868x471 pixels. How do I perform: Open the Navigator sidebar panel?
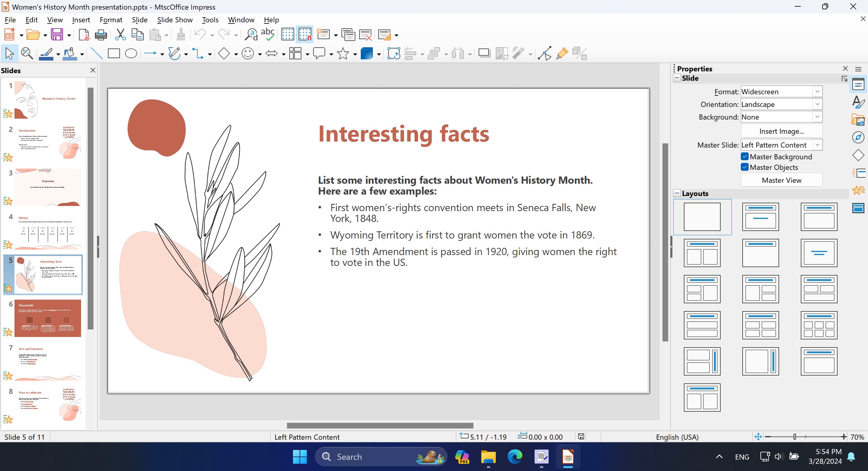[x=859, y=137]
